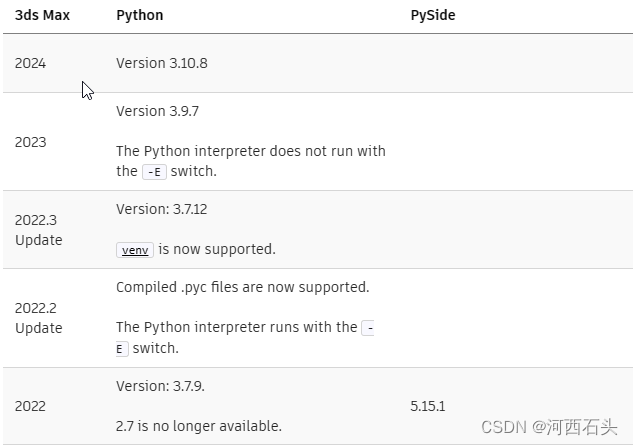Image resolution: width=633 pixels, height=445 pixels.
Task: Click the 'is now supported.' text after venv
Action: pos(215,249)
